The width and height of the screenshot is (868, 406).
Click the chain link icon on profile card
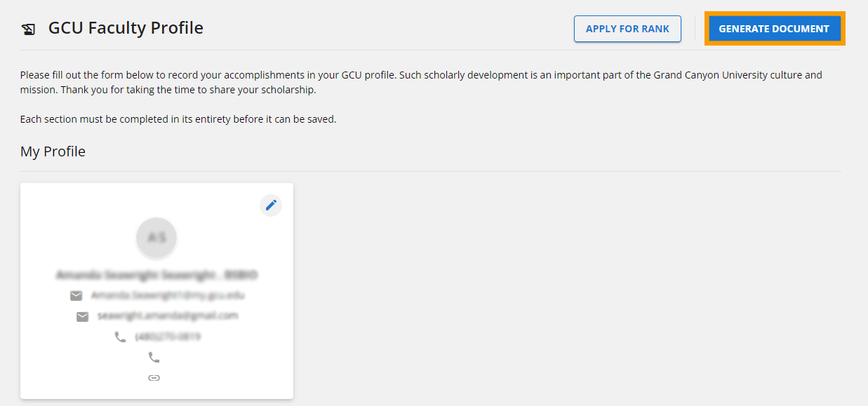coord(154,377)
